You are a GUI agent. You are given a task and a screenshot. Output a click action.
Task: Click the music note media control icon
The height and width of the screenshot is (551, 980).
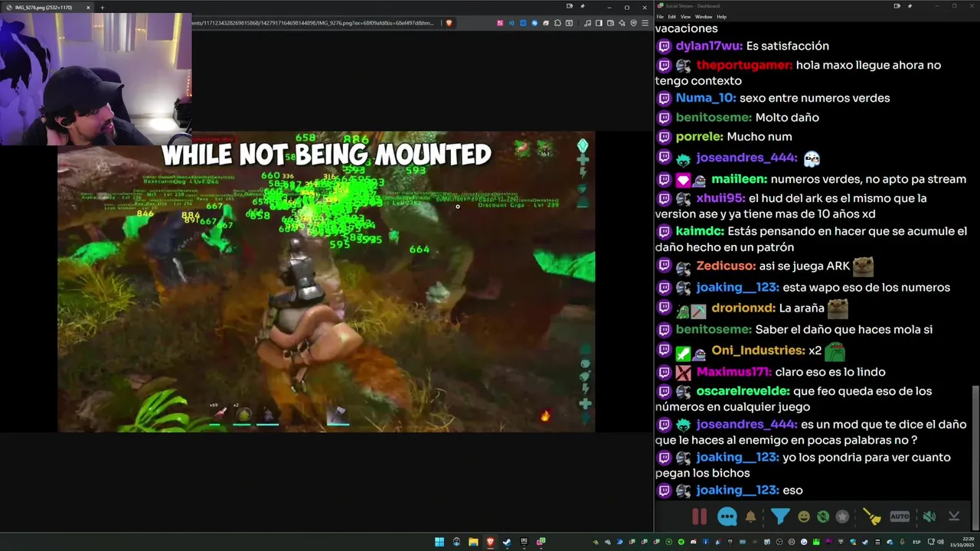tap(587, 23)
